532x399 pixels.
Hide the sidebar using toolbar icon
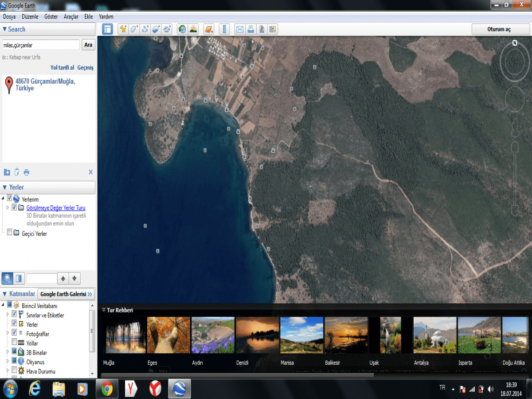point(107,29)
